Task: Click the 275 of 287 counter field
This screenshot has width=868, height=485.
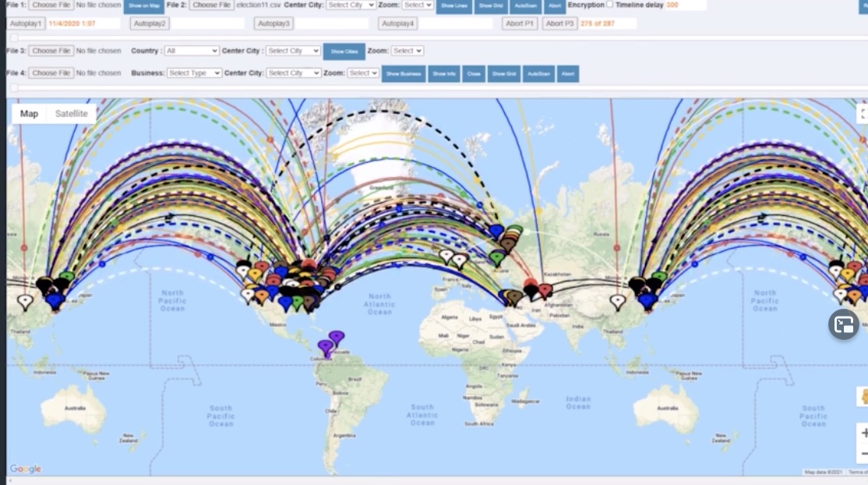Action: [607, 23]
